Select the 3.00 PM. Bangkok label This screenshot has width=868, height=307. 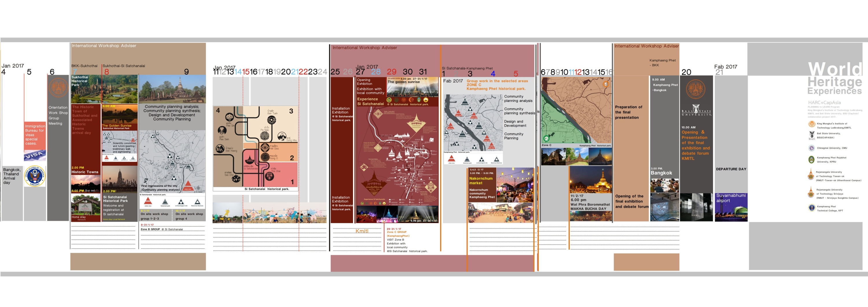point(661,171)
